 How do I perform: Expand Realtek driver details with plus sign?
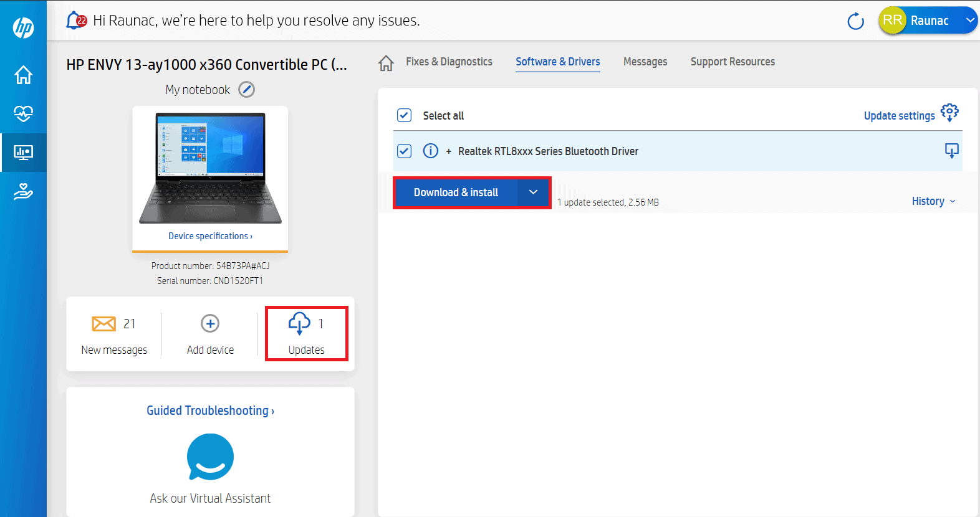pyautogui.click(x=448, y=151)
